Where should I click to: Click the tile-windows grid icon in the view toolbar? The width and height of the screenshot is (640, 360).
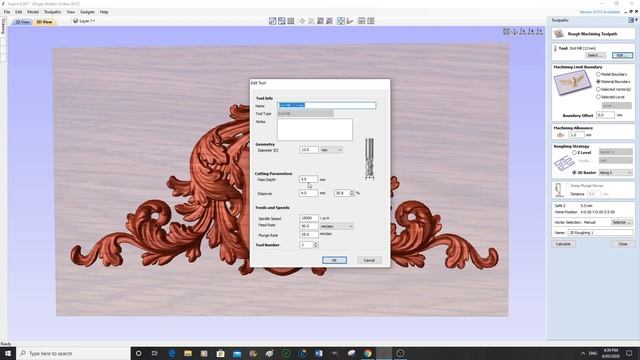291,21
